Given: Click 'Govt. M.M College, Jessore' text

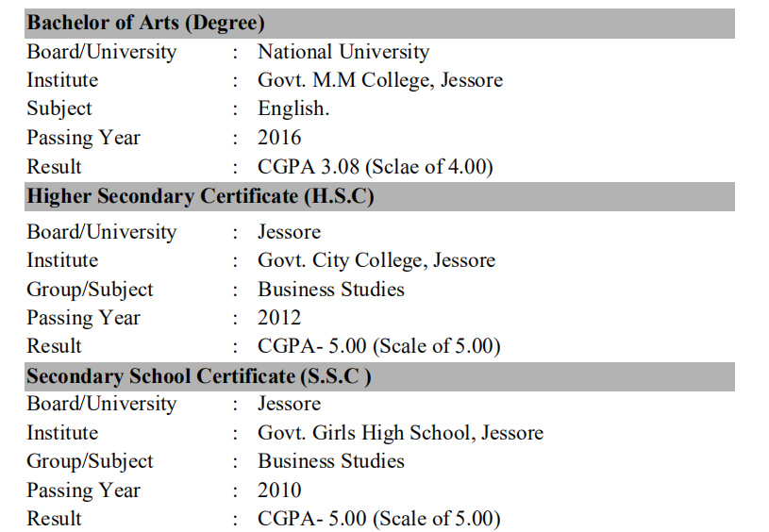Looking at the screenshot, I should [x=380, y=80].
